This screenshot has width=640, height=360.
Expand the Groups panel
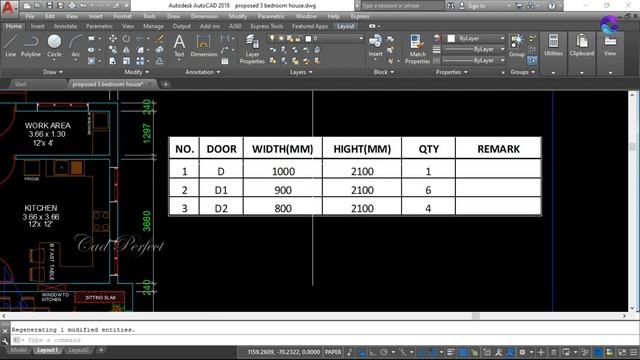click(522, 72)
